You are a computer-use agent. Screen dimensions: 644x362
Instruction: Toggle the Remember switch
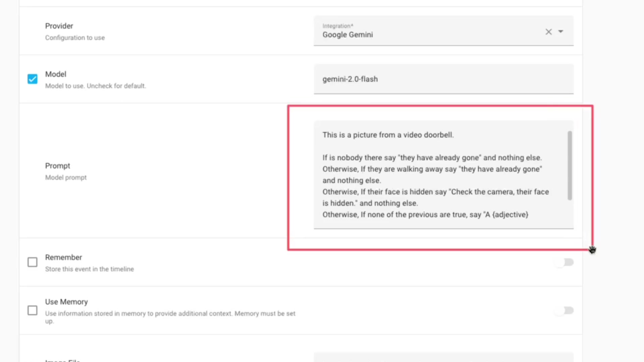(x=565, y=262)
